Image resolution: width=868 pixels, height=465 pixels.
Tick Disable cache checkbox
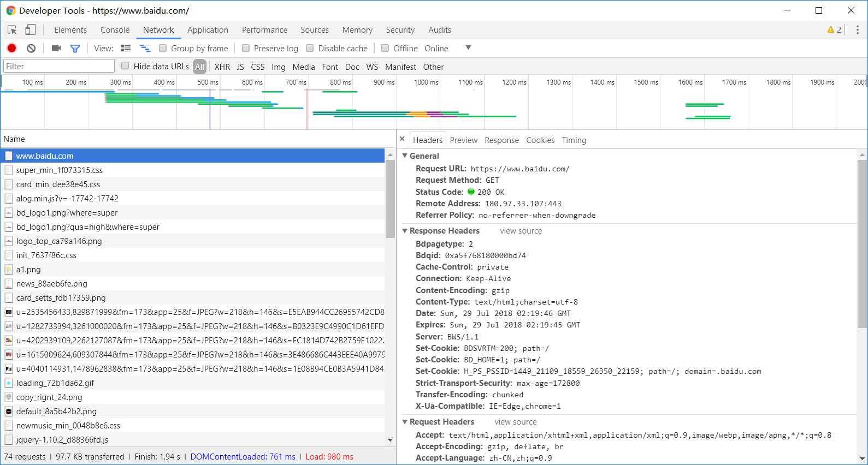coord(310,48)
